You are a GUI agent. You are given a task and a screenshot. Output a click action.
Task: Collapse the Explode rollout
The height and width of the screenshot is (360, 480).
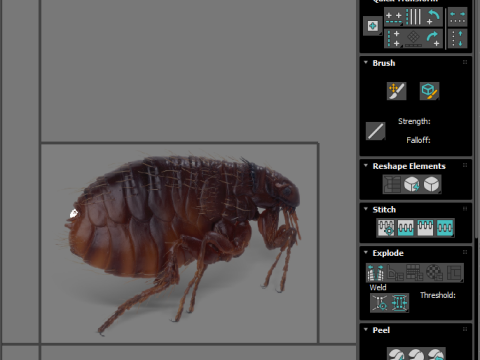(366, 252)
